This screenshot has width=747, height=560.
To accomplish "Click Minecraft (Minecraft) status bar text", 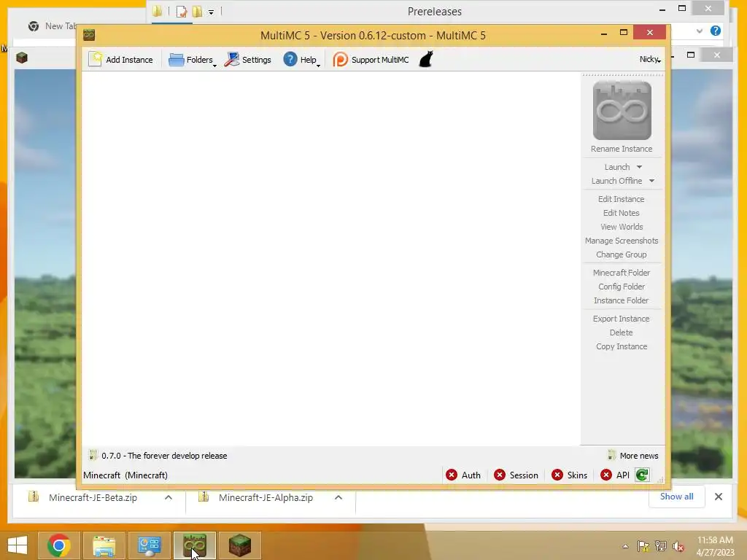I will [125, 475].
